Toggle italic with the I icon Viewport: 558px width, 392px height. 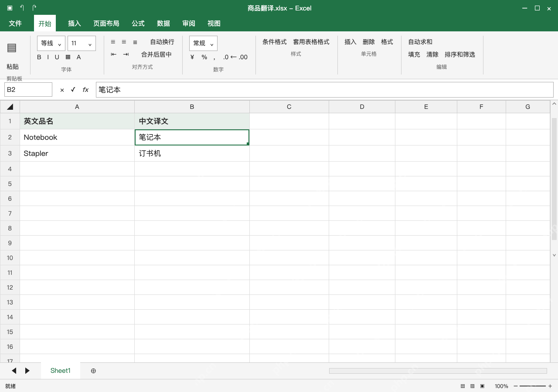coord(48,57)
